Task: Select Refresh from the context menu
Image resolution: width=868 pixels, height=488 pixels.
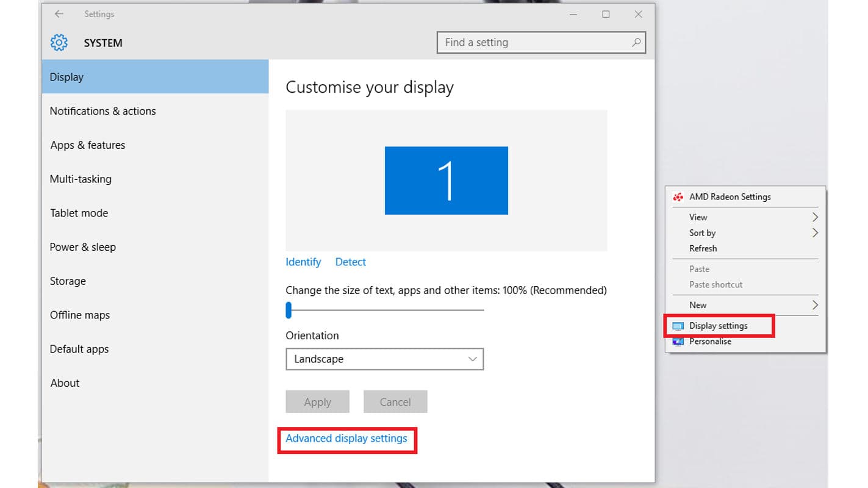Action: 703,248
